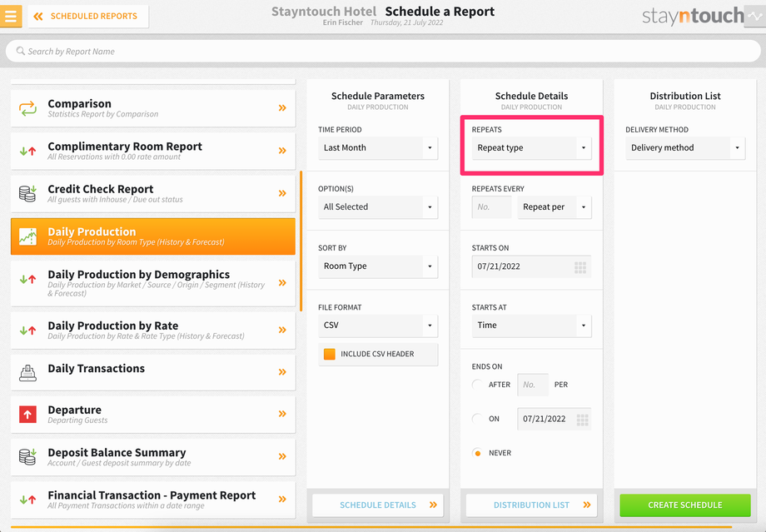
Task: Open the Repeat per dropdown
Action: (x=555, y=207)
